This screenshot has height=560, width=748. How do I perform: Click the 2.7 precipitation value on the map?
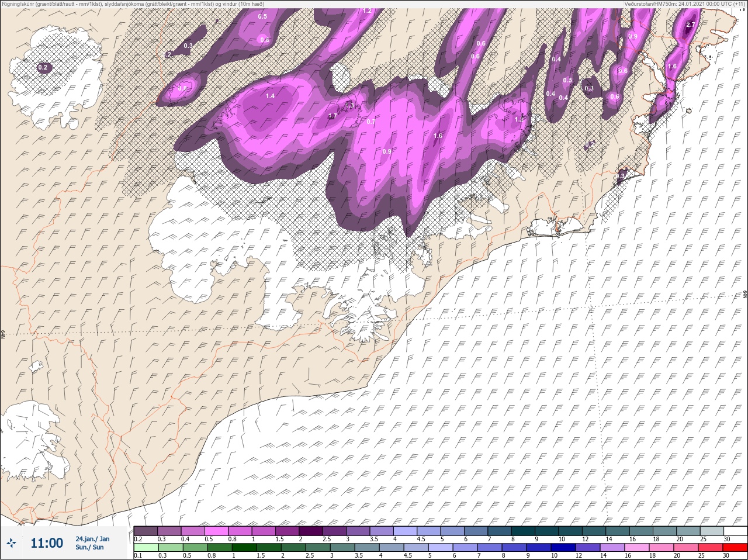tap(691, 25)
